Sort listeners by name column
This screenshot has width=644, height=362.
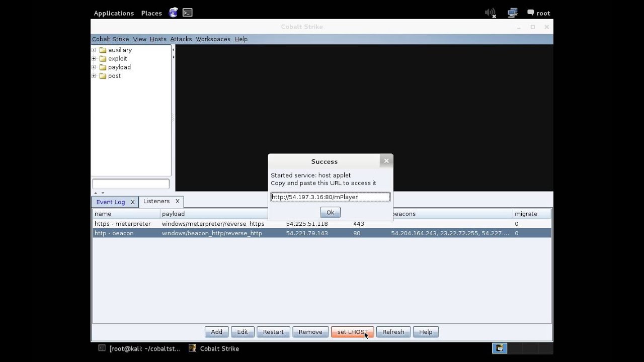coord(126,214)
